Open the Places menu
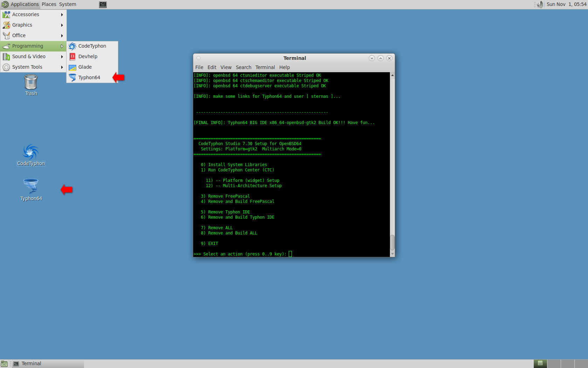This screenshot has height=368, width=588. click(49, 4)
